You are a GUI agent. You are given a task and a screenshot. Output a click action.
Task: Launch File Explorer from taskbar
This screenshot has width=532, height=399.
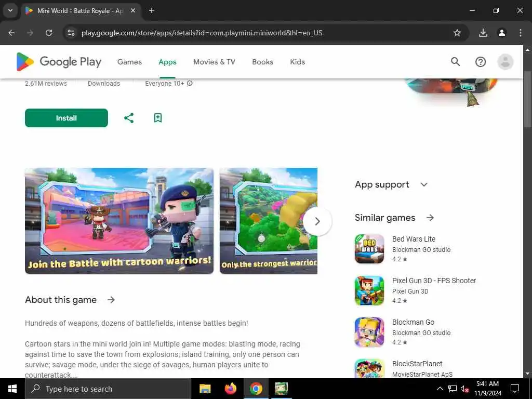(205, 389)
